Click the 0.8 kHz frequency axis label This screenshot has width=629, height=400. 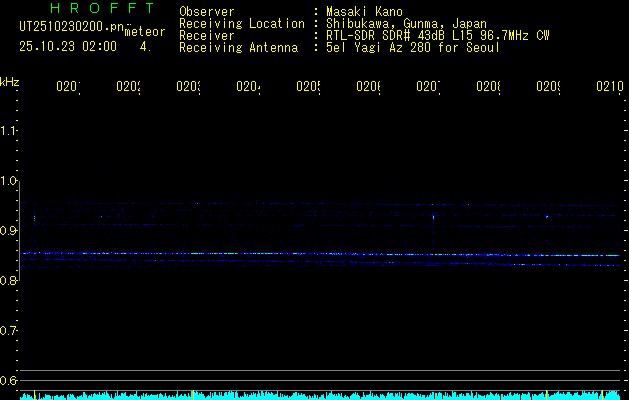[8, 281]
